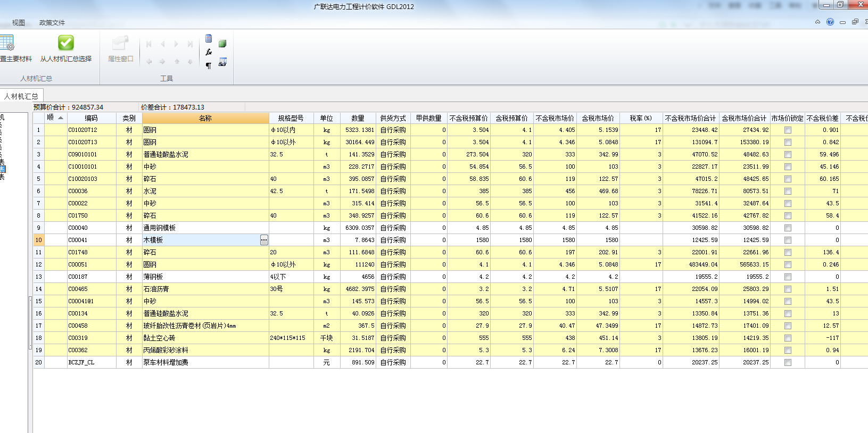This screenshot has width=868, height=433.
Task: Click the move right arrow tool
Action: click(x=162, y=62)
